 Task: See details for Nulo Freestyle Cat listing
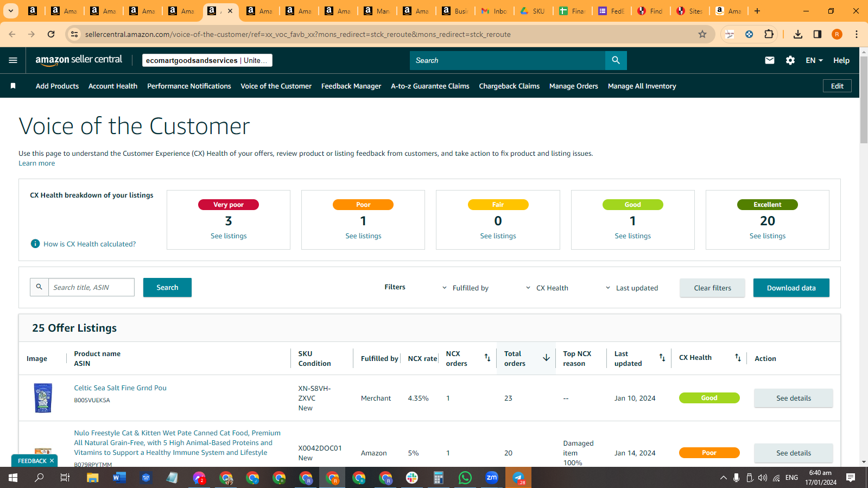click(793, 453)
